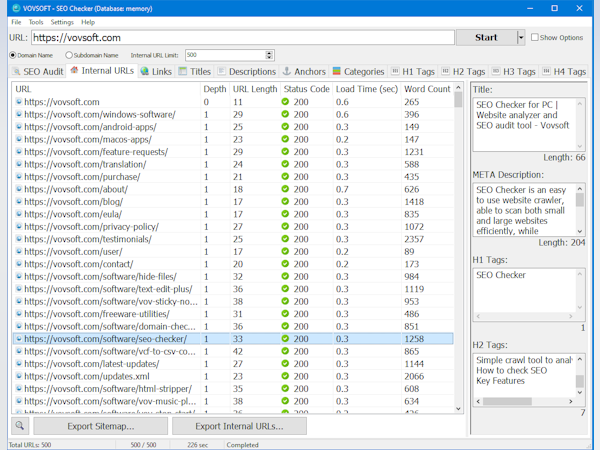Image resolution: width=600 pixels, height=450 pixels.
Task: Click page icon beside vovsoft.com/purchase/ row
Action: tap(19, 176)
